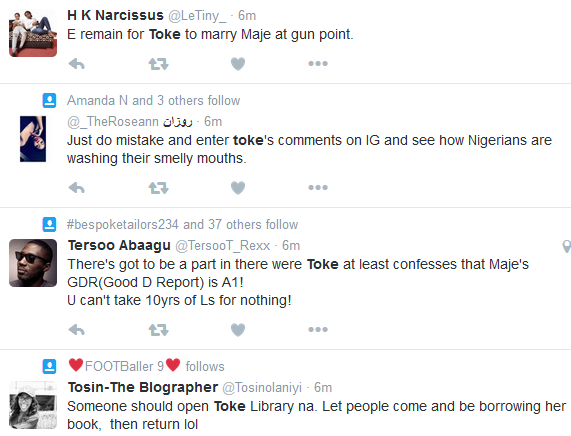Image resolution: width=571 pixels, height=436 pixels.
Task: Open Tosin-The Blographer profile photo
Action: 33,405
